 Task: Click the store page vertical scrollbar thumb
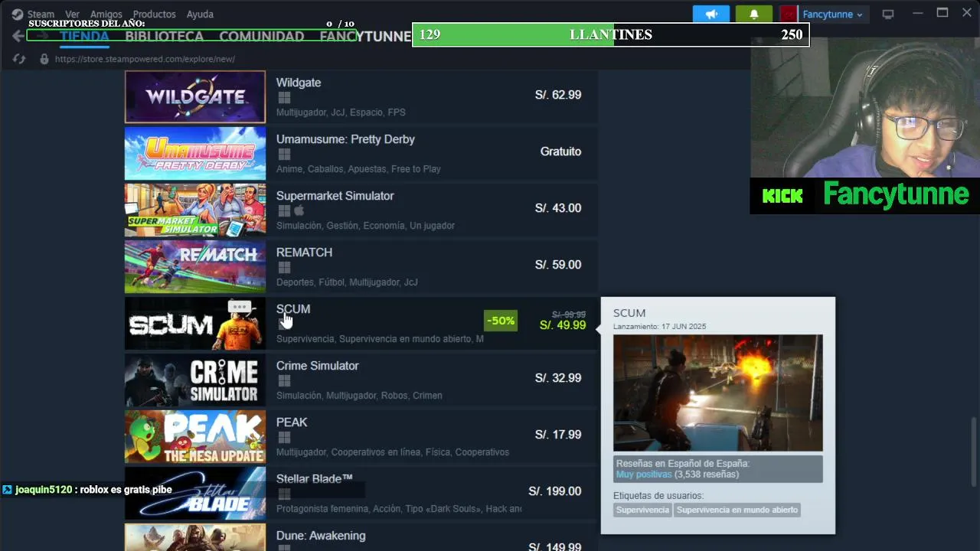(975, 452)
